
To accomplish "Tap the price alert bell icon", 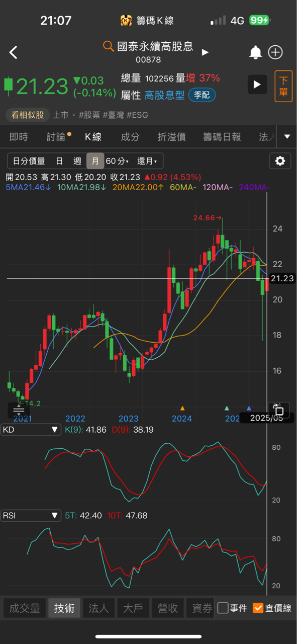I will 256,52.
